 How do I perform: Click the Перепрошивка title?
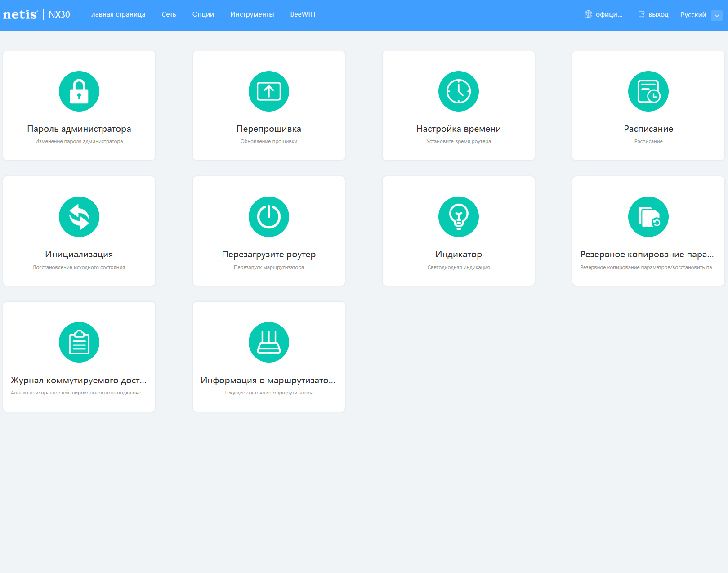point(269,129)
